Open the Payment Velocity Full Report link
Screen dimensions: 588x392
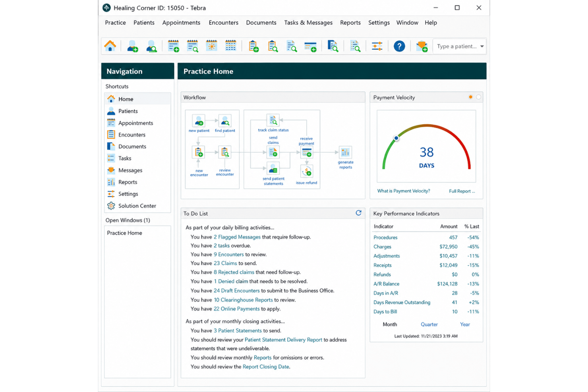tap(462, 191)
